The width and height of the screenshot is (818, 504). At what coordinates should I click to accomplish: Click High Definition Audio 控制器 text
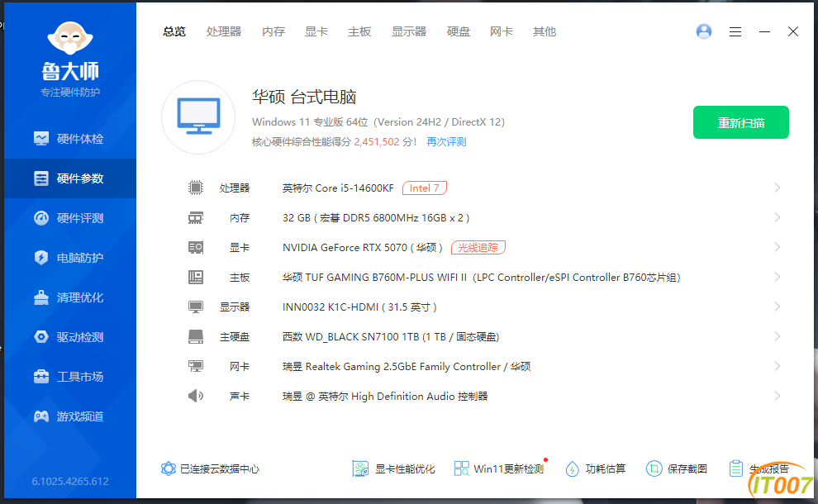(420, 396)
